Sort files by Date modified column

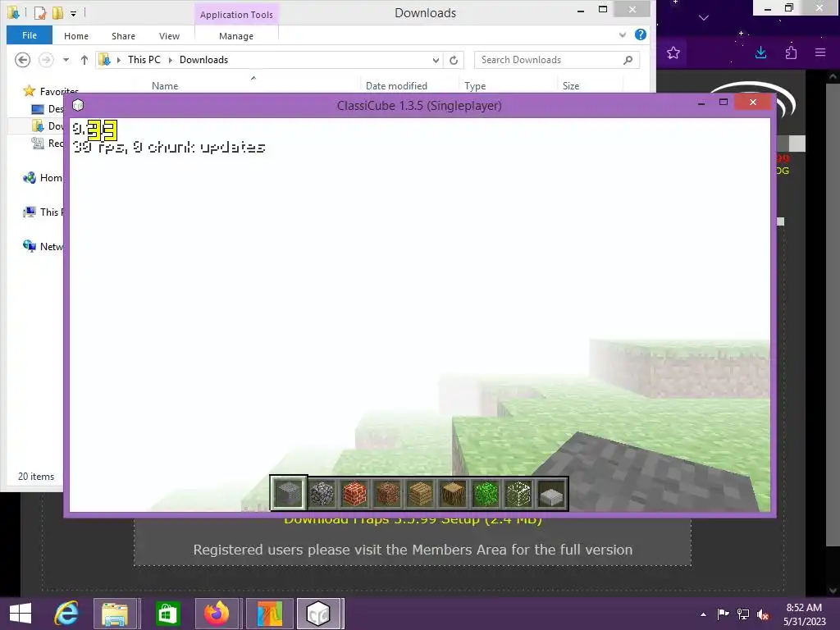click(396, 85)
